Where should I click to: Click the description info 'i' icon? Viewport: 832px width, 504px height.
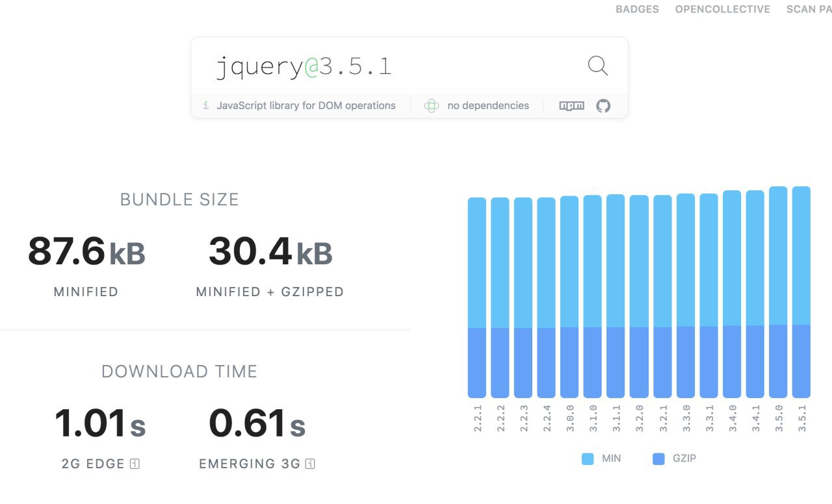click(205, 105)
